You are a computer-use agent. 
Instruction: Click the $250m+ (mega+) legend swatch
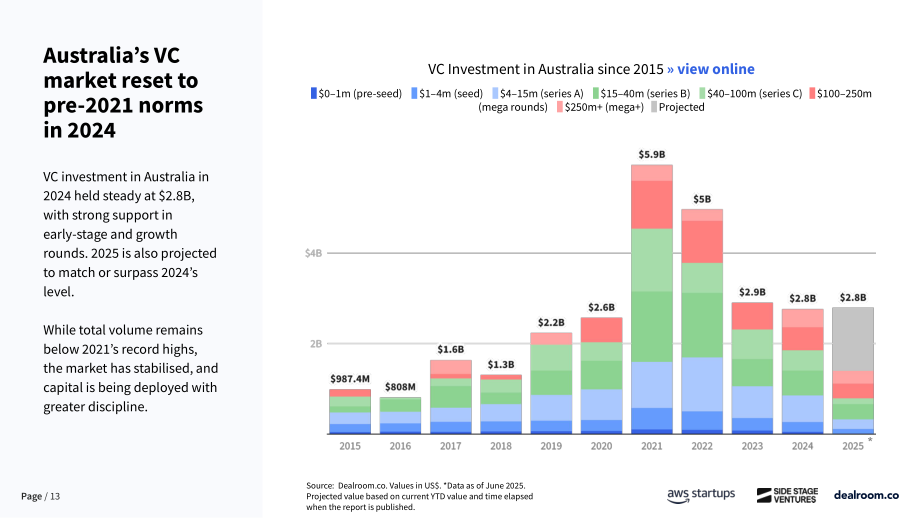[560, 107]
